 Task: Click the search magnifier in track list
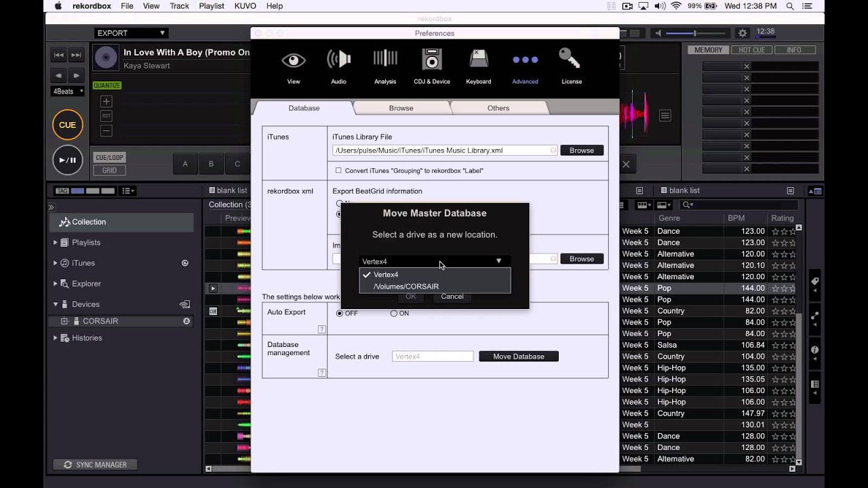coord(688,205)
